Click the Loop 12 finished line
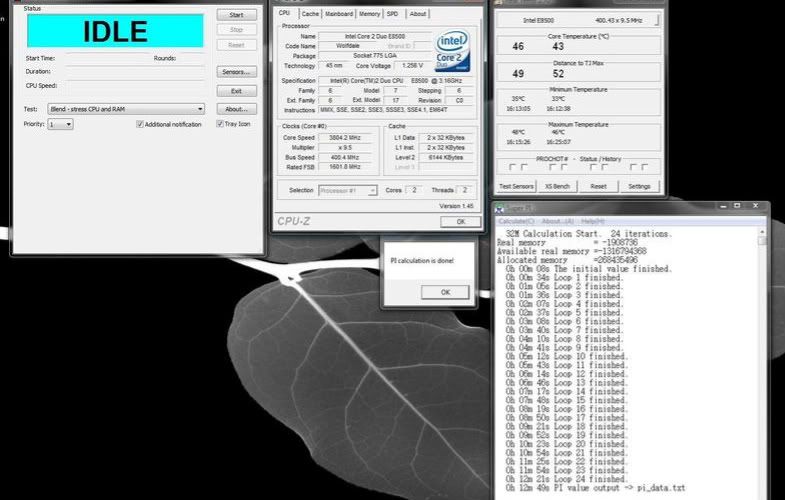The image size is (785, 500). coord(566,374)
